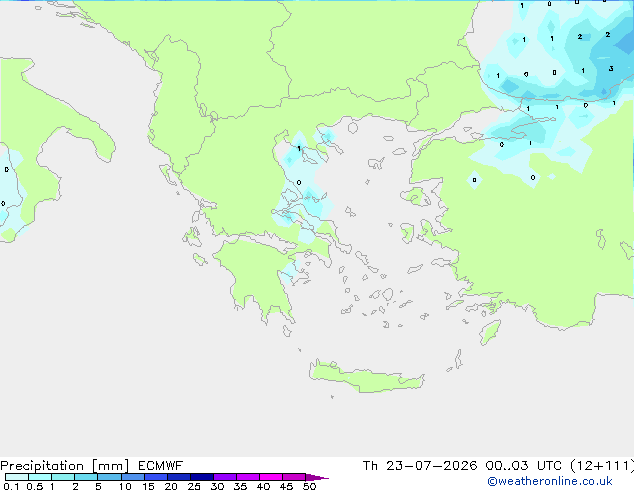Click the purple arrow tip above 50 mm
Viewport: 634px width, 490px height.
pos(317,477)
